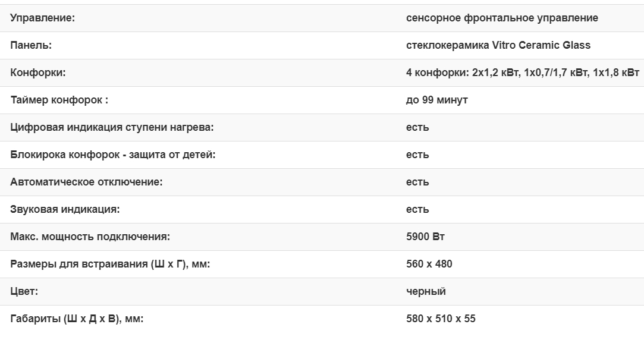Image resolution: width=644 pixels, height=343 pixels.
Task: Click the 'черный' color value
Action: click(x=426, y=291)
